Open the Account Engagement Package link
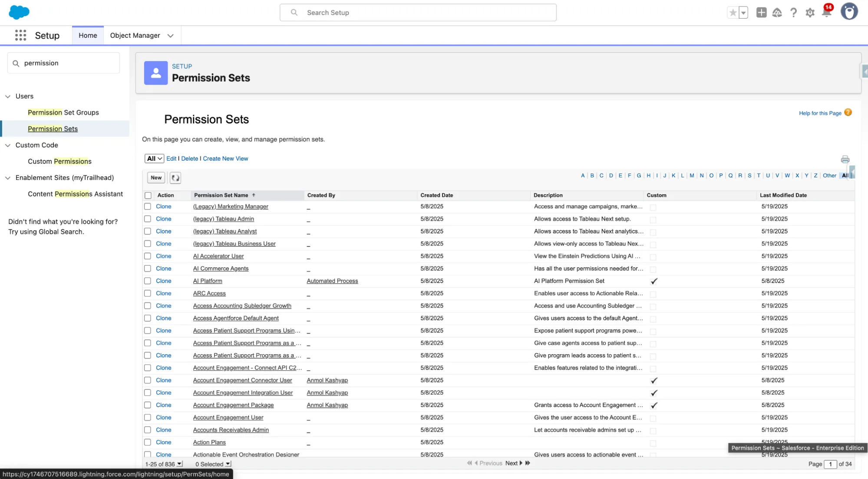 [233, 405]
